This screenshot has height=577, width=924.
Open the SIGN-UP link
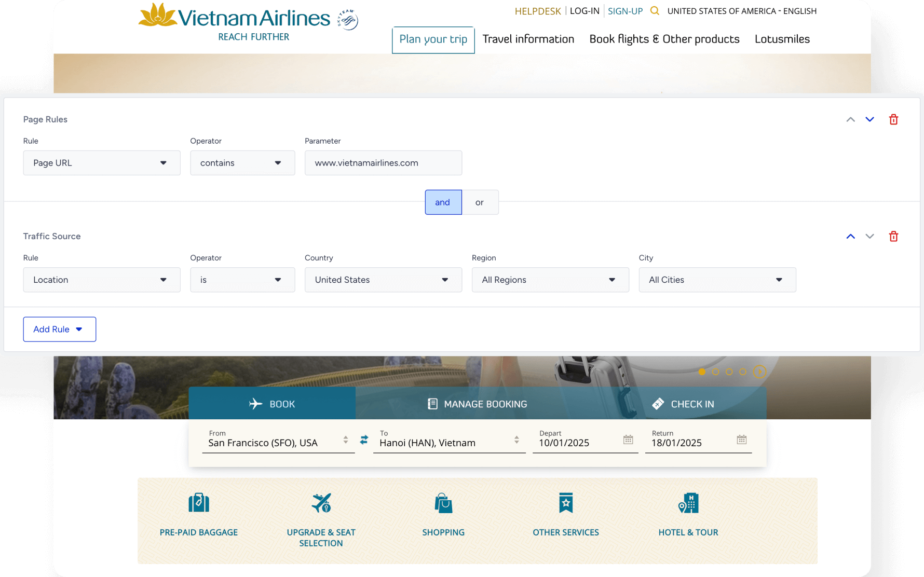coord(625,11)
